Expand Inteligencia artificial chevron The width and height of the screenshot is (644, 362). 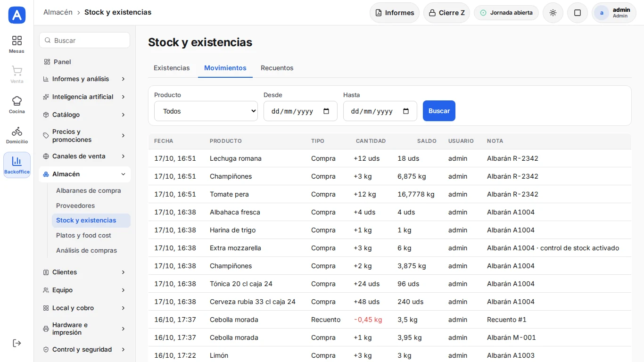[123, 97]
